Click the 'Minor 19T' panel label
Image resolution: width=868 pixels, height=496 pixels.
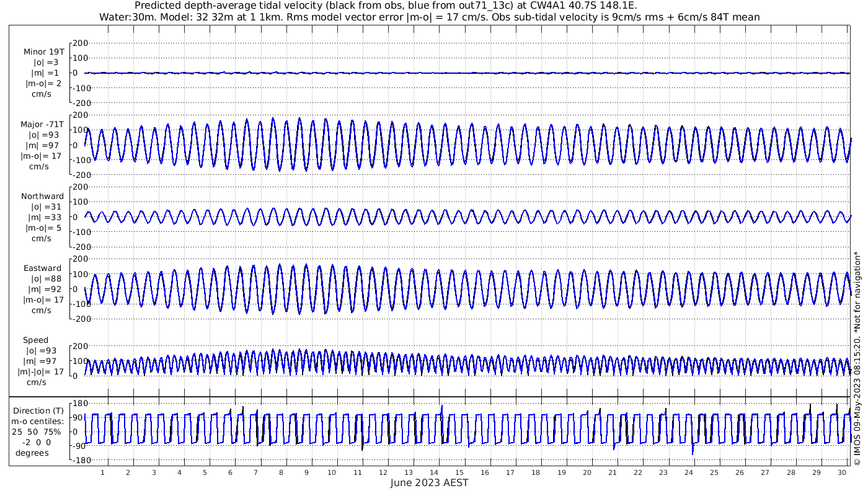[x=43, y=52]
